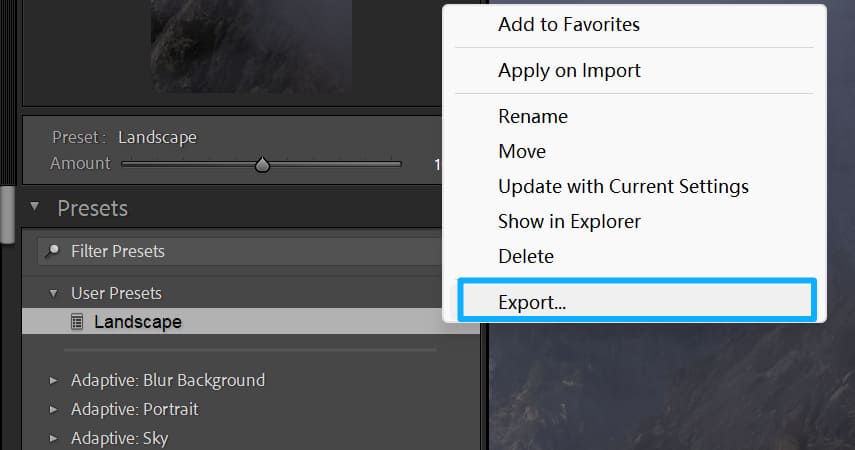Click the Presets panel header title
855x450 pixels.
click(93, 208)
